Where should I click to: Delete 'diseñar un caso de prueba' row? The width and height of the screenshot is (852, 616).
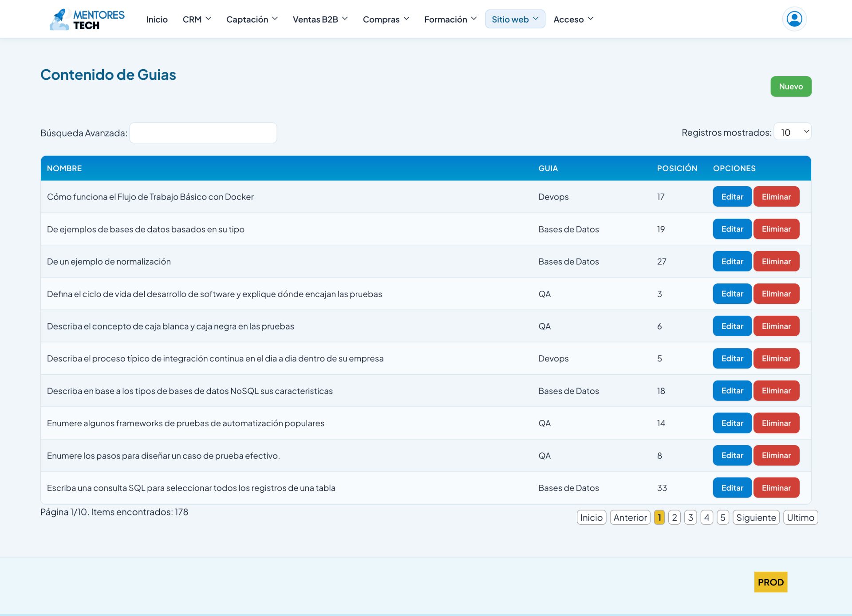click(x=776, y=456)
